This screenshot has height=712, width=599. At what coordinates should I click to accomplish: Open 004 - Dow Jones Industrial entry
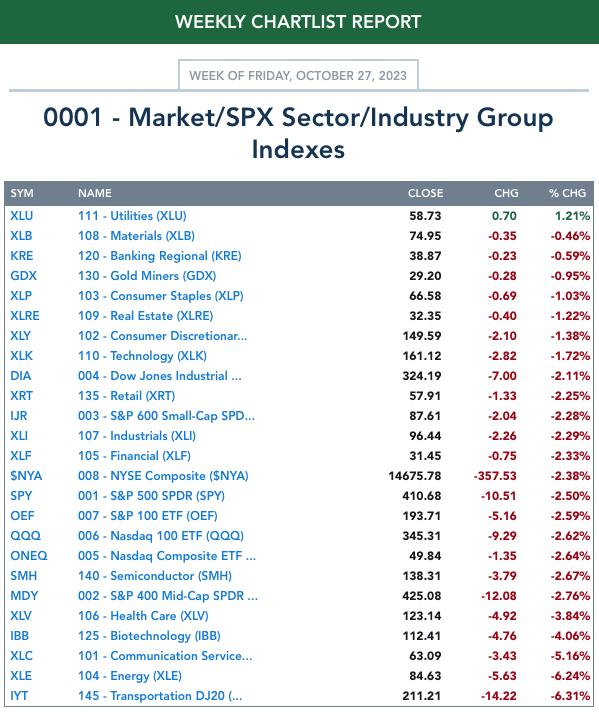pos(159,376)
